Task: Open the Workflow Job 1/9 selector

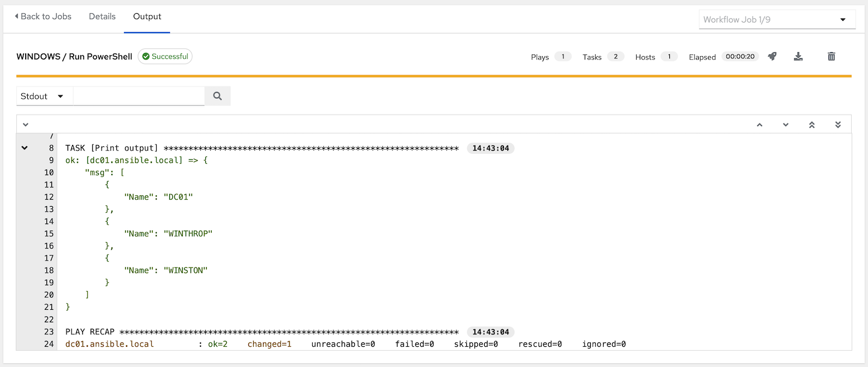Action: [x=776, y=20]
